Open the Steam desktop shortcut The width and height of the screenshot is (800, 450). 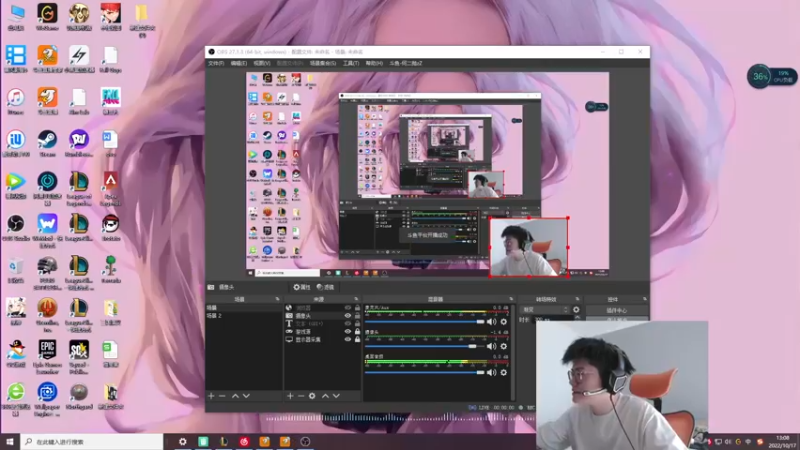[47, 143]
